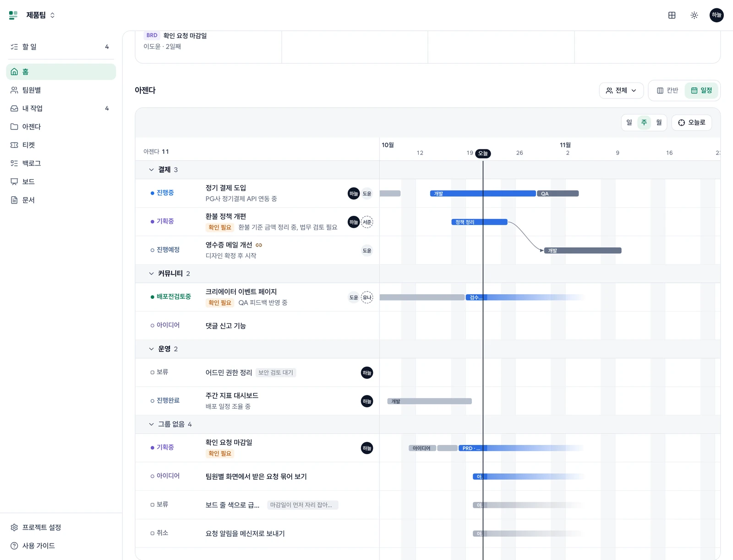
Task: Collapse the 그룹 없음 group
Action: click(x=151, y=424)
